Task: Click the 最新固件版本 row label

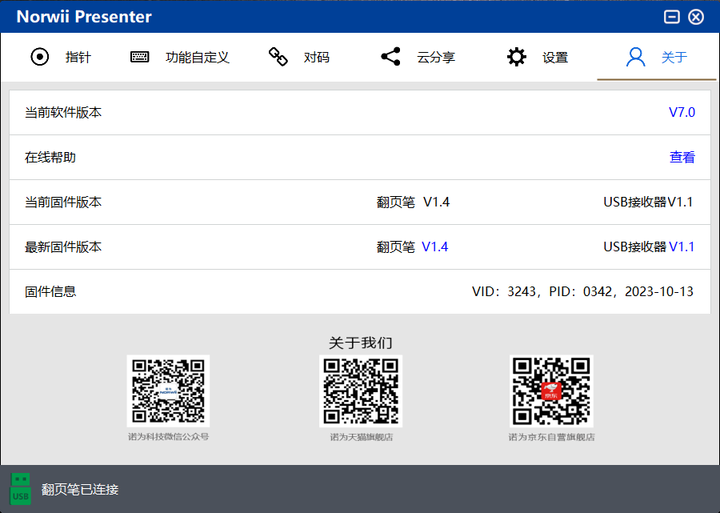Action: [63, 247]
